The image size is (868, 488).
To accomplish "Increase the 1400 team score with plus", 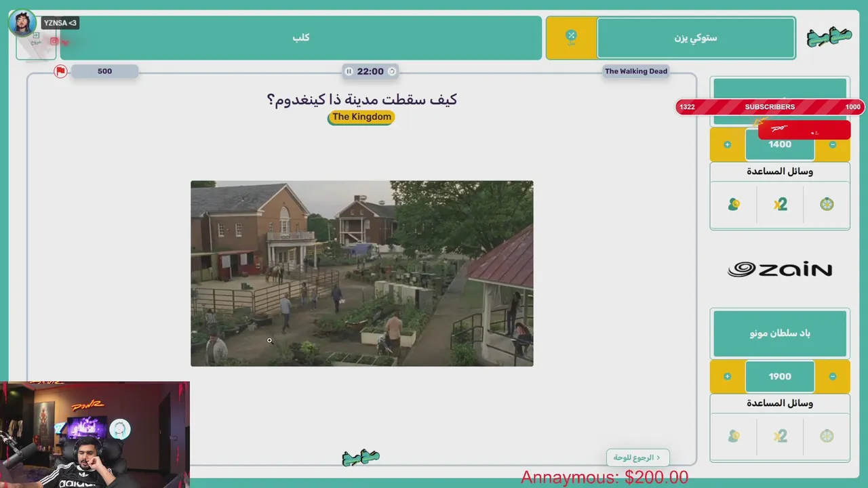I will (x=727, y=144).
